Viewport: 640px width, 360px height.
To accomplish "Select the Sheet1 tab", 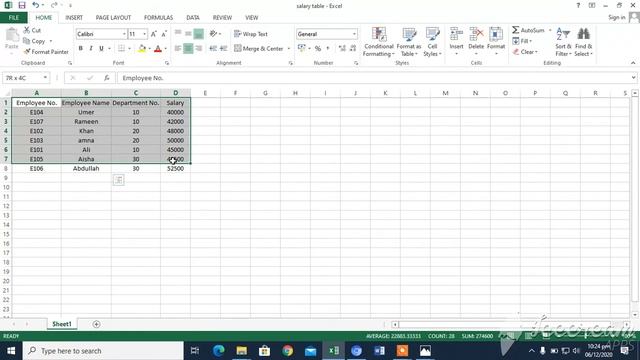I will point(62,324).
